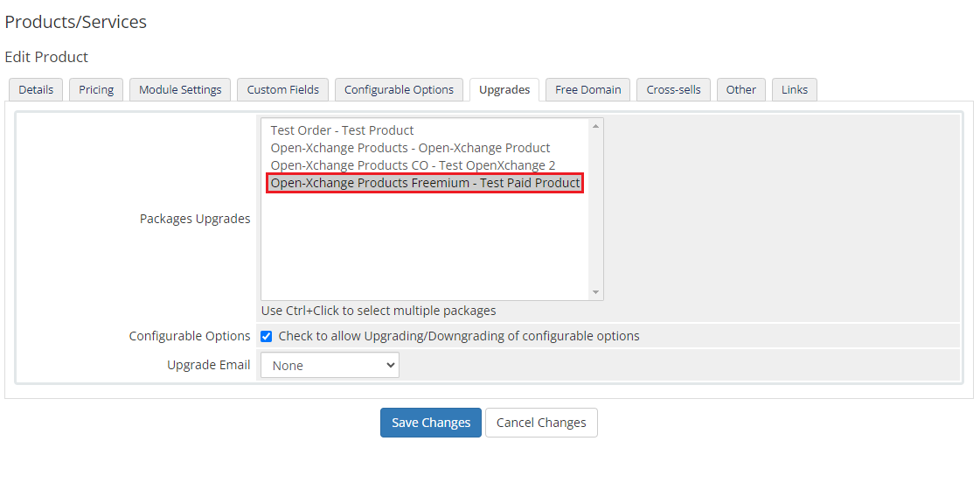The image size is (980, 490).
Task: Open the Upgrade Email dropdown
Action: point(330,366)
